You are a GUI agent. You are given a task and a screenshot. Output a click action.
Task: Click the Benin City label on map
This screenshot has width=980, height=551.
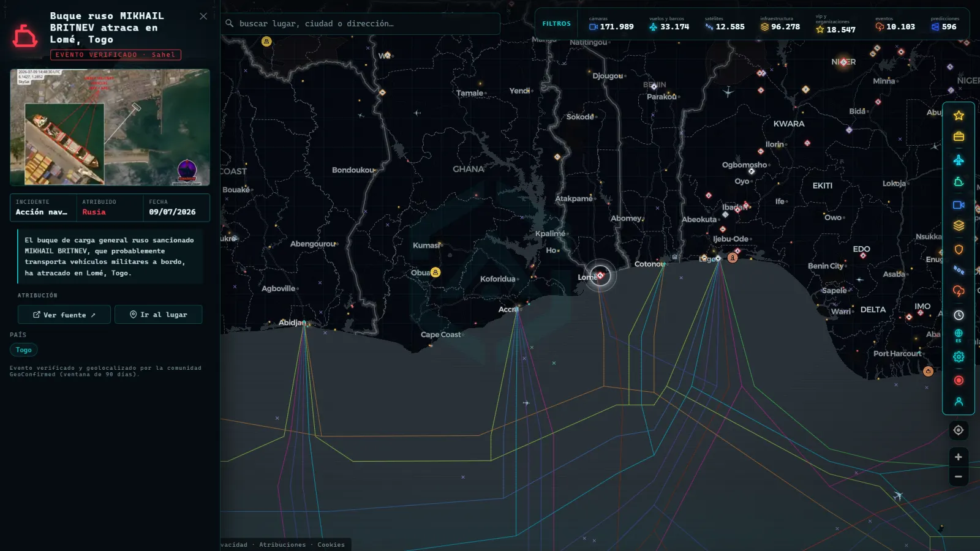tap(826, 266)
